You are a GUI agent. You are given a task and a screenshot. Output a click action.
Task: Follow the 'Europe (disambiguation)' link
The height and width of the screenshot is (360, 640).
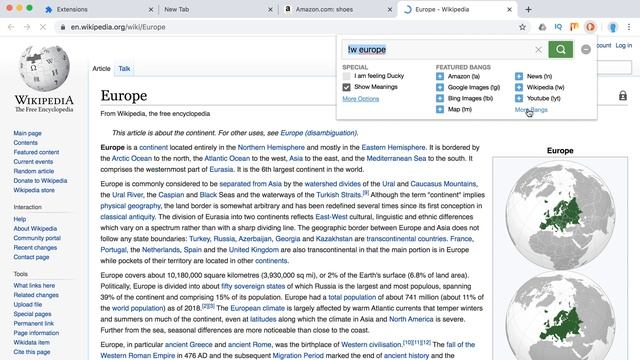318,133
